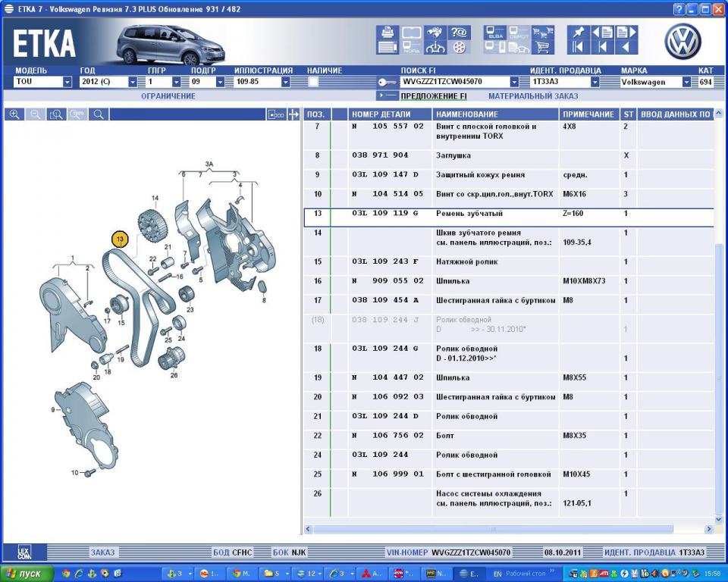Open the МОДЕЛЬ dropdown
This screenshot has width=728, height=582.
coord(67,82)
